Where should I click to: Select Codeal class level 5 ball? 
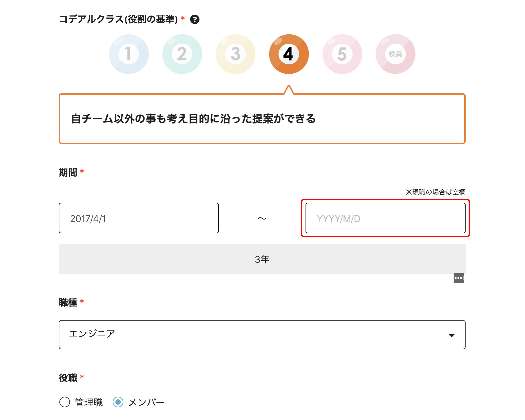[x=342, y=54]
